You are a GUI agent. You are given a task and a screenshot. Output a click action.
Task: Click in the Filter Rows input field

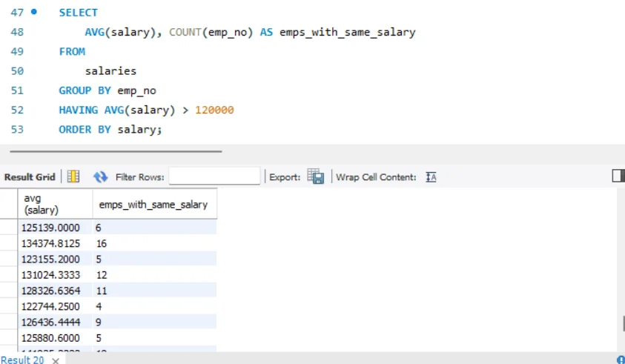(215, 177)
